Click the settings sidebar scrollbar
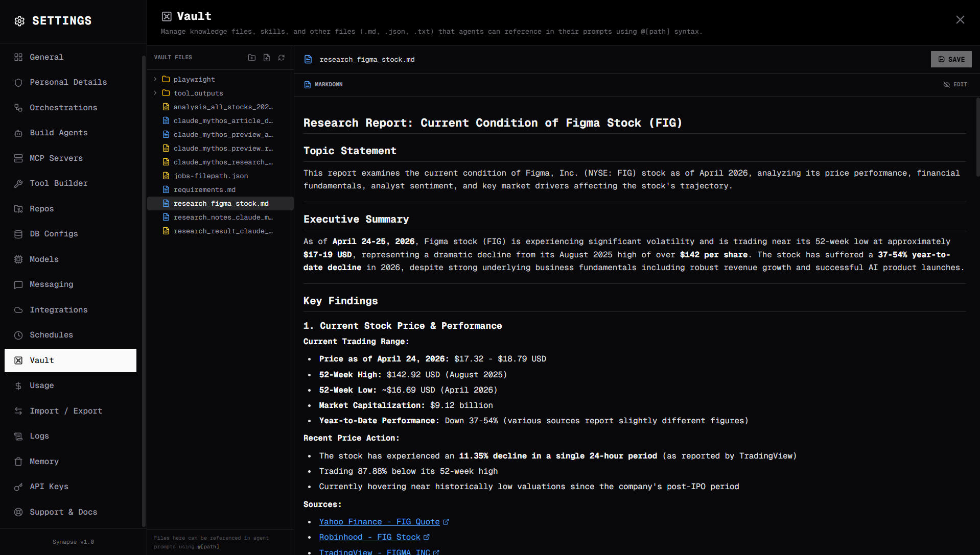Screen dimensions: 980x555 144,291
